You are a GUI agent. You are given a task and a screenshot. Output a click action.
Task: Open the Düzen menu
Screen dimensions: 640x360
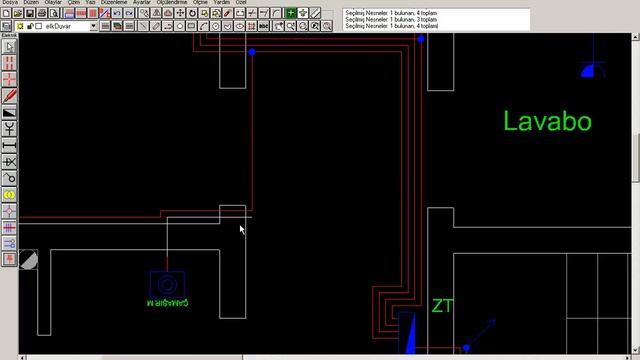coord(31,2)
